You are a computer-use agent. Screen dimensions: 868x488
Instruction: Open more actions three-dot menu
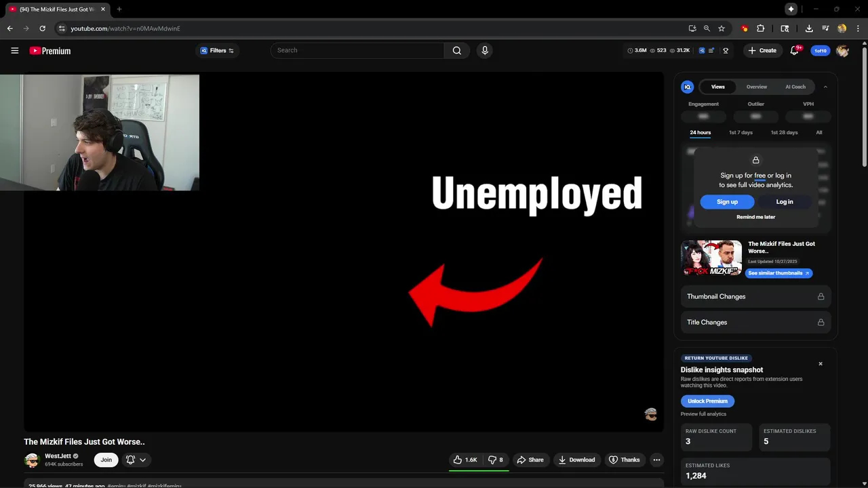click(656, 460)
